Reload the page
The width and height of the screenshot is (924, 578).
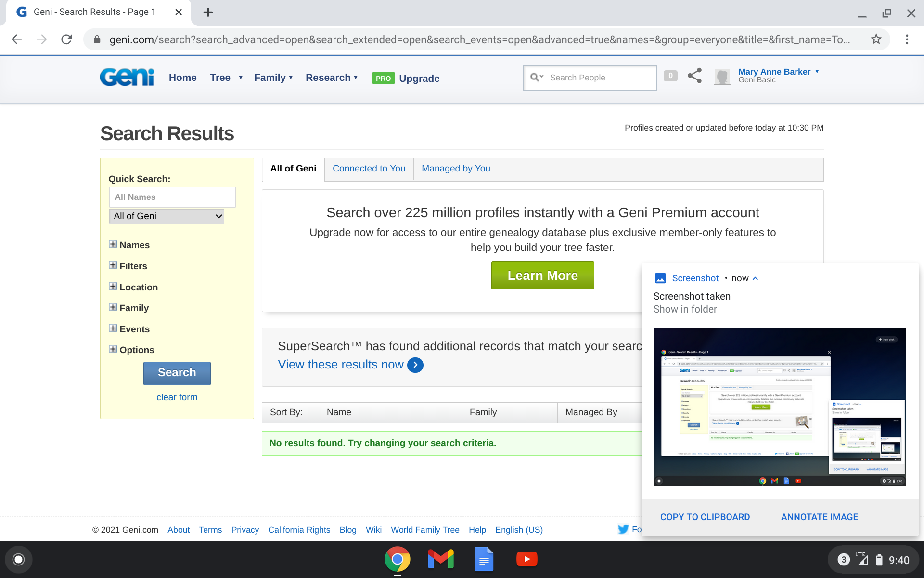point(66,39)
